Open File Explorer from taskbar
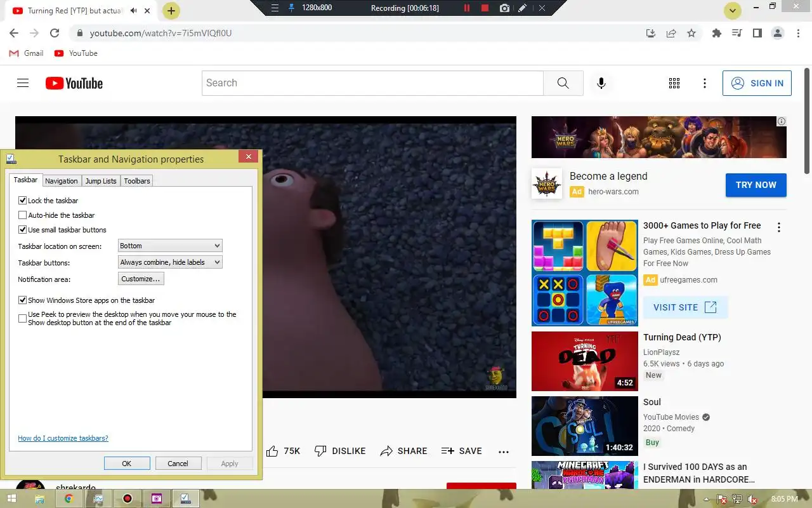 [39, 498]
